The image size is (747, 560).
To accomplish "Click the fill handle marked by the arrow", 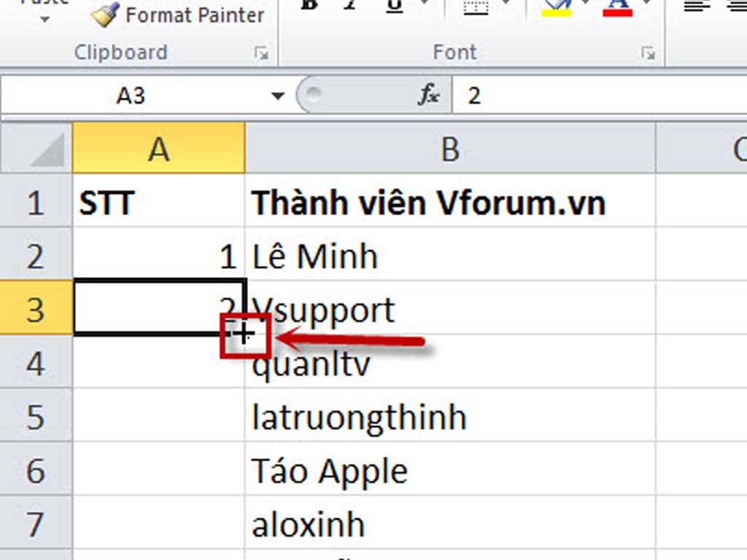I will coord(245,333).
